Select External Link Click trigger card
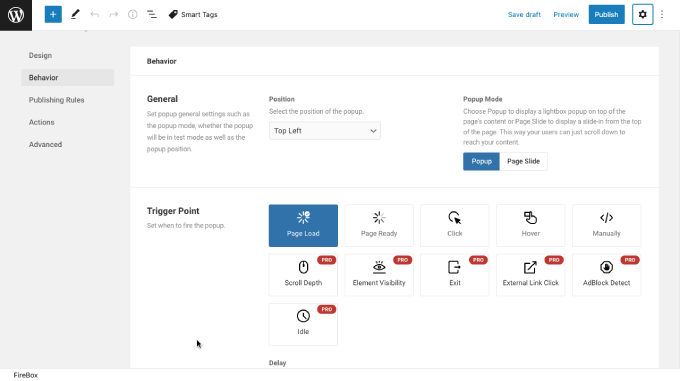 coord(530,275)
